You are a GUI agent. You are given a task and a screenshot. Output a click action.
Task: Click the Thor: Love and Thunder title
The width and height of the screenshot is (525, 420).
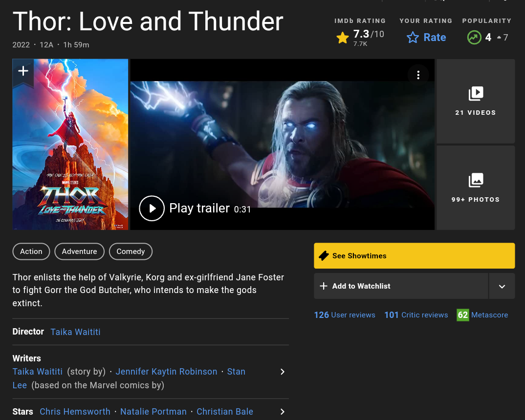pyautogui.click(x=148, y=21)
